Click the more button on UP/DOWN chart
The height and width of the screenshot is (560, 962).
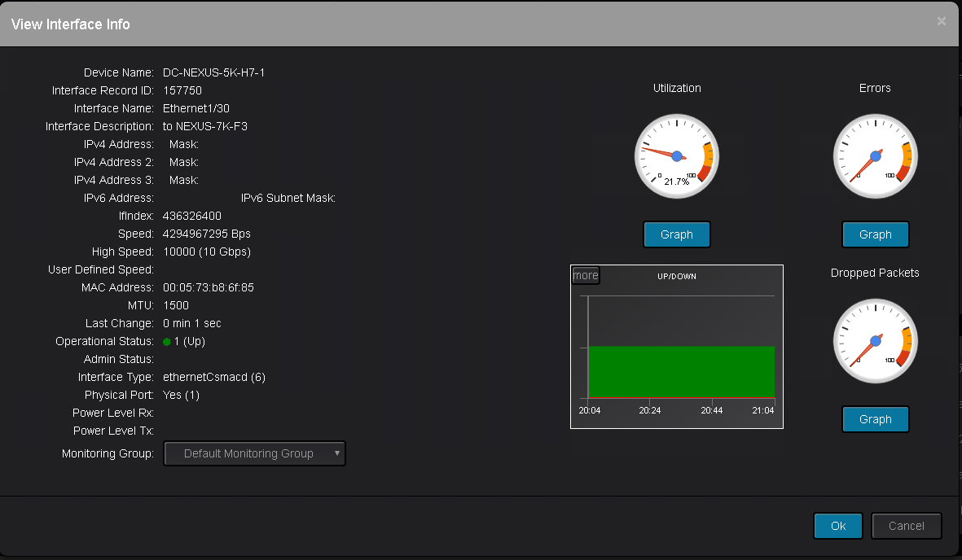click(586, 275)
